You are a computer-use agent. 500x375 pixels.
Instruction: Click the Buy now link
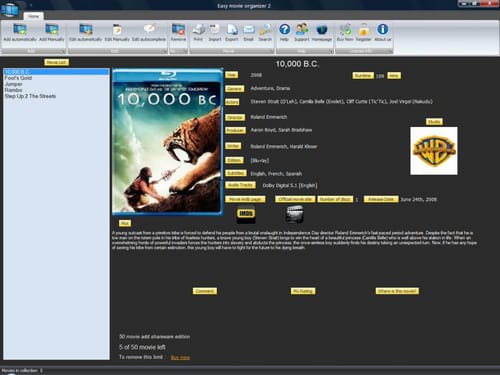[180, 358]
